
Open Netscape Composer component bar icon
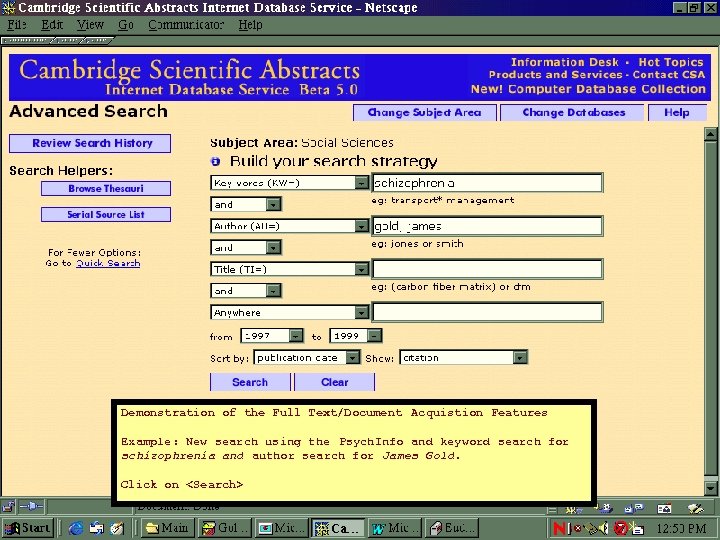(x=696, y=508)
